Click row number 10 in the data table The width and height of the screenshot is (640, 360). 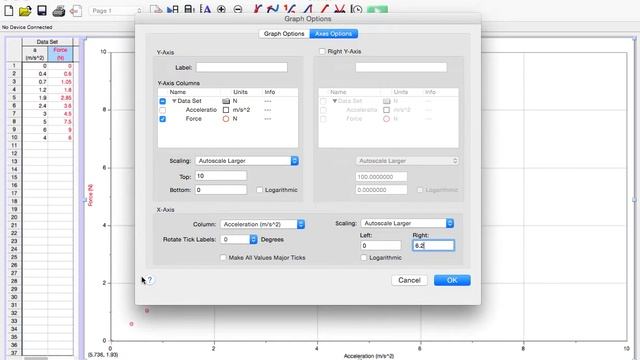[x=14, y=138]
